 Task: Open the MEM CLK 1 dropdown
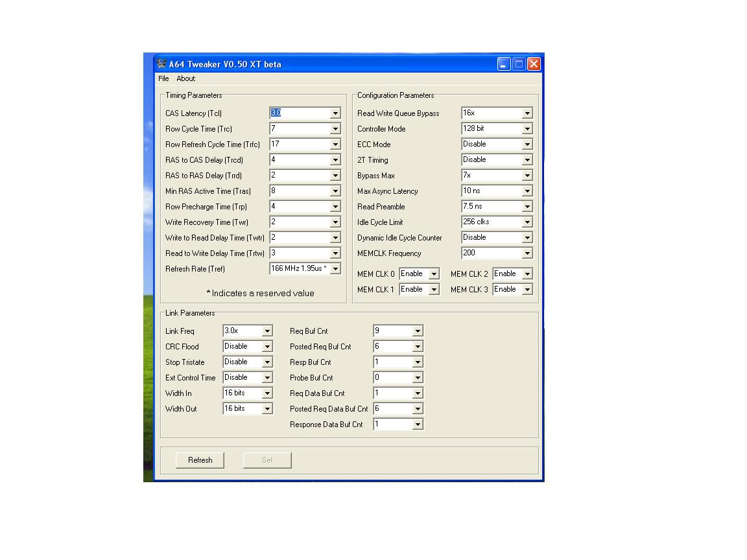coord(434,290)
